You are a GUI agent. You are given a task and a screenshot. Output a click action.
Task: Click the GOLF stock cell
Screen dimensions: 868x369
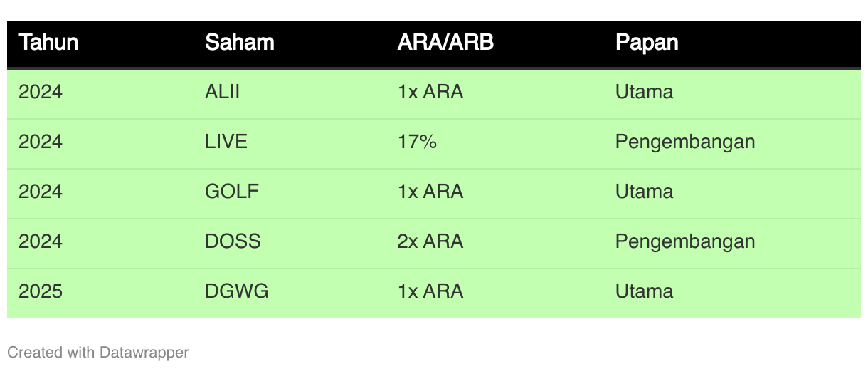[x=232, y=192]
